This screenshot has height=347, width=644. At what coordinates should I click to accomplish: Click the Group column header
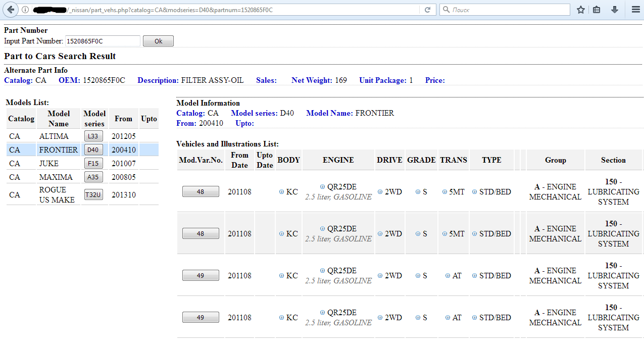(555, 160)
